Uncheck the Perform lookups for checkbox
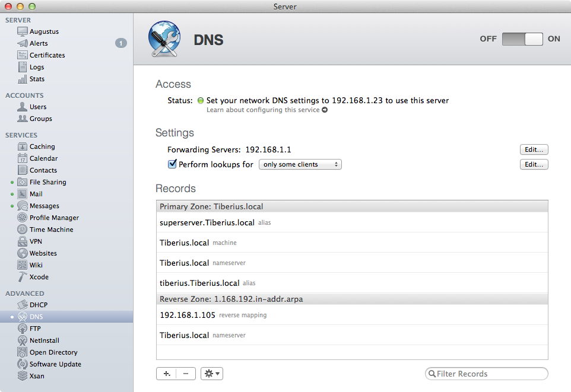The image size is (571, 392). tap(172, 164)
